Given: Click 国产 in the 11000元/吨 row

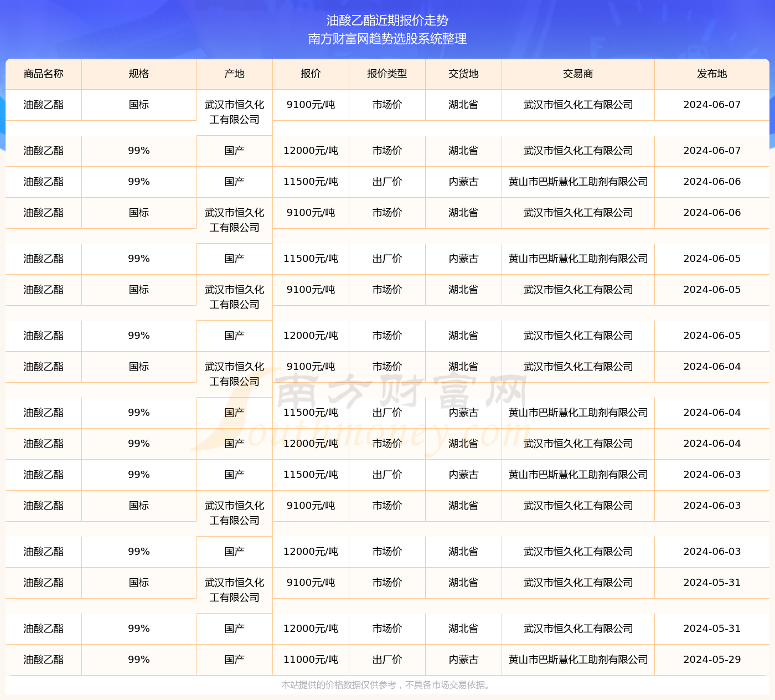Looking at the screenshot, I should [234, 660].
